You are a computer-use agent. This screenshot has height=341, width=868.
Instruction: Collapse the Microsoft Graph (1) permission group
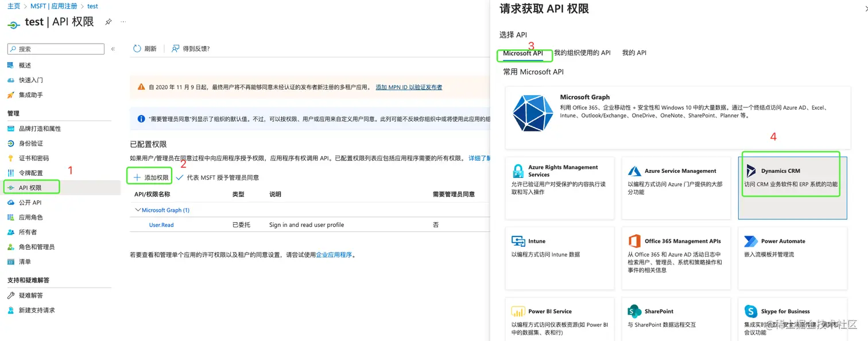pos(138,210)
